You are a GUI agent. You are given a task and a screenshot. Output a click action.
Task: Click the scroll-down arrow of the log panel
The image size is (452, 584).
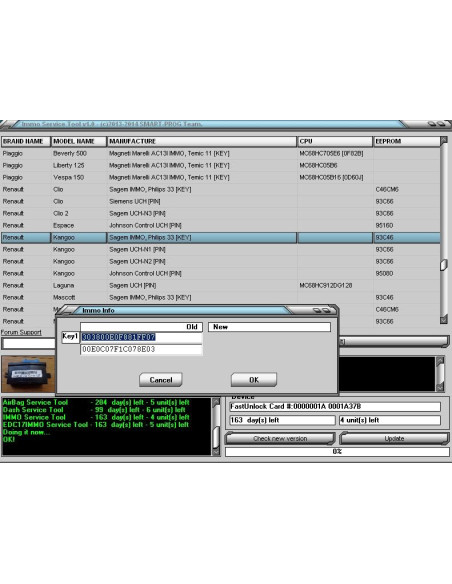pyautogui.click(x=216, y=451)
